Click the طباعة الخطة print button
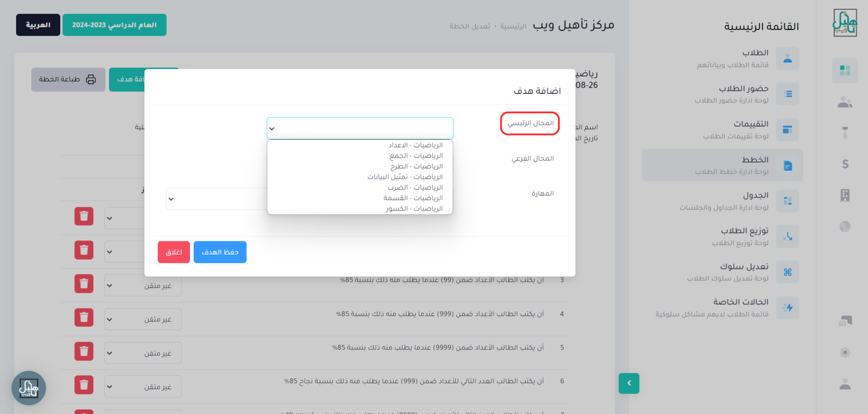The image size is (868, 414). point(68,80)
